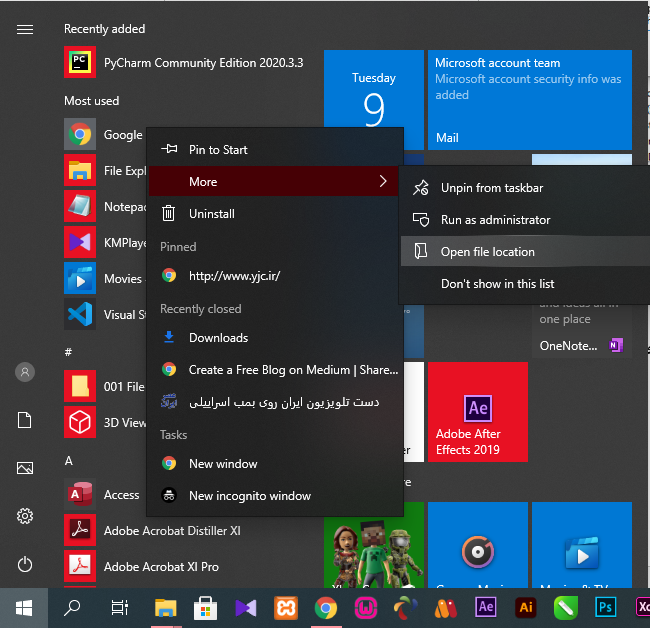
Task: Open the user account icon in sidebar
Action: 25,372
